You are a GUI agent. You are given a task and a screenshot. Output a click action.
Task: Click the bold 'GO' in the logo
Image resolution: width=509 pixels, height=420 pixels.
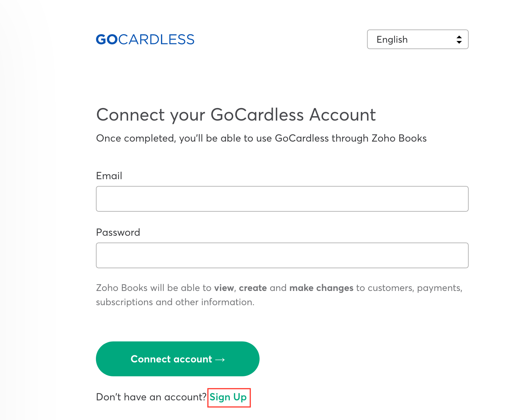(107, 40)
